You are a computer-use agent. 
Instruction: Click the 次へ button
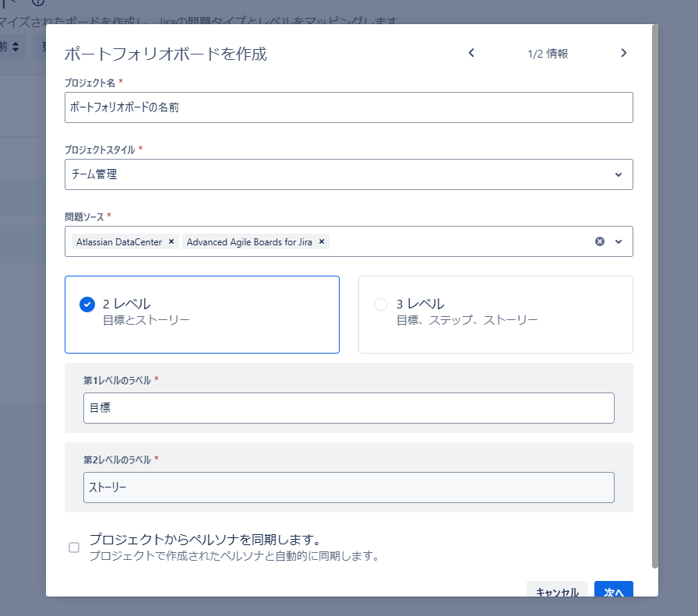point(613,592)
